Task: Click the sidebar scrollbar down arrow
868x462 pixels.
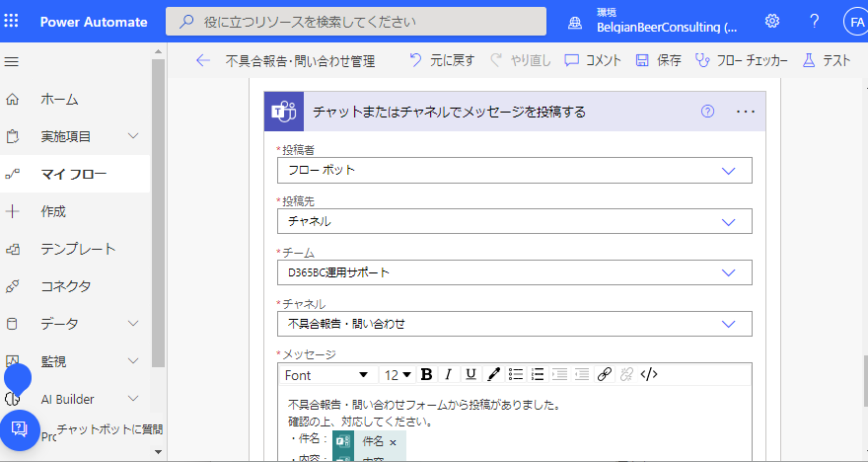Action: tap(159, 452)
